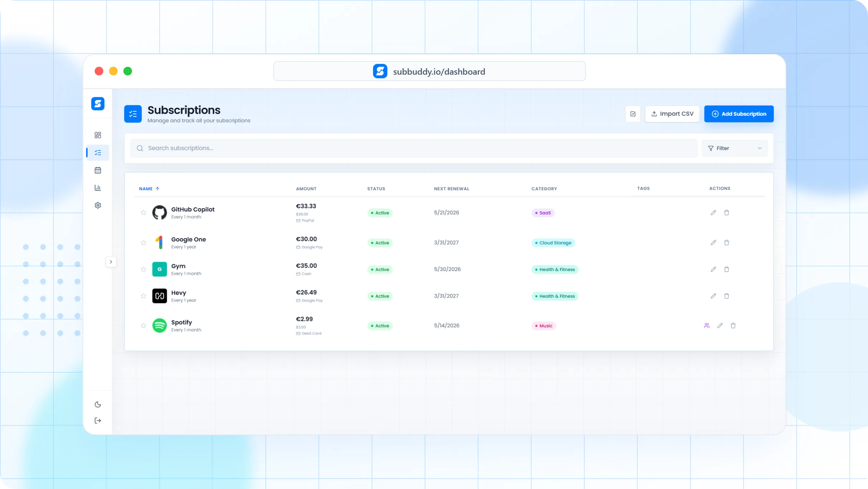Click the CATEGORY column header
This screenshot has width=868, height=489.
pos(544,189)
